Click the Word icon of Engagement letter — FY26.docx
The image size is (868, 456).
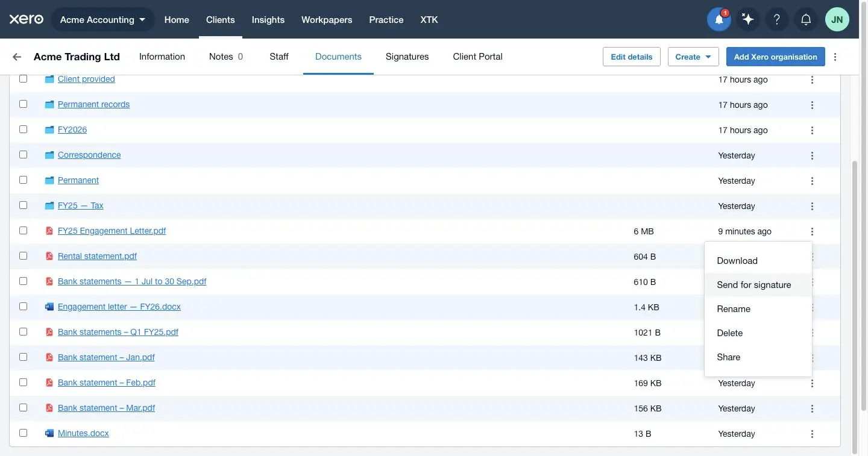pyautogui.click(x=49, y=307)
